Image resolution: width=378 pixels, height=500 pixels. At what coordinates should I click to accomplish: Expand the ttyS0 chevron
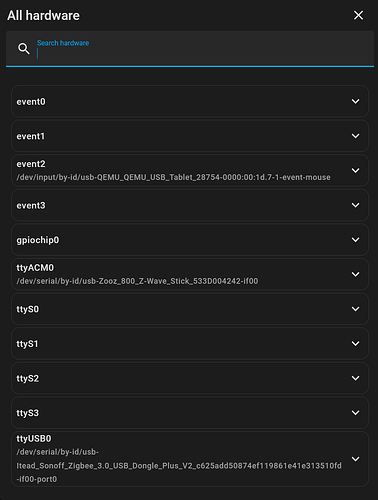(x=356, y=309)
